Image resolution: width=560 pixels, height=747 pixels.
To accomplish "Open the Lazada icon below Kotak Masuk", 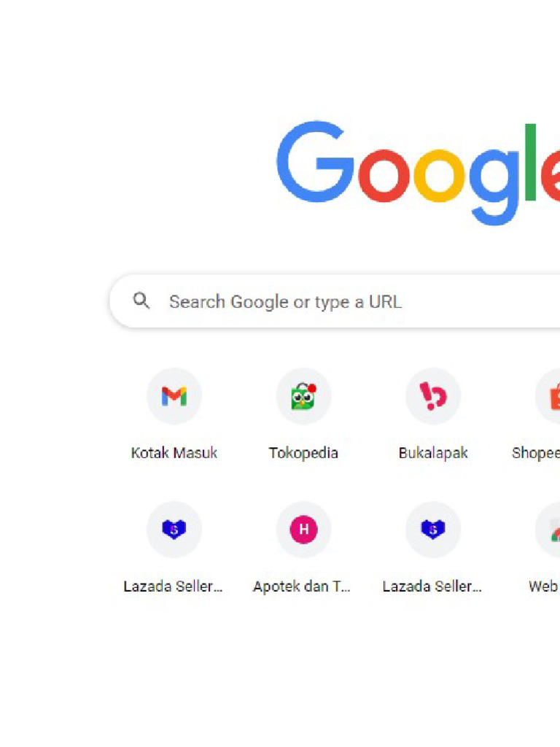I will pos(174,530).
